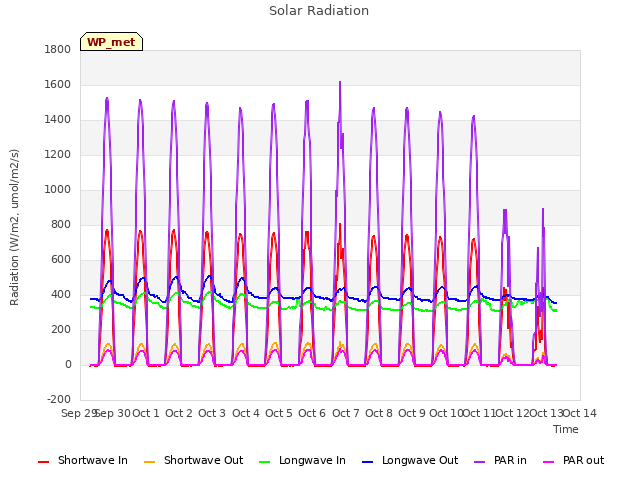Click the red Shortwave In legend swatch
This screenshot has width=640, height=480.
43,462
